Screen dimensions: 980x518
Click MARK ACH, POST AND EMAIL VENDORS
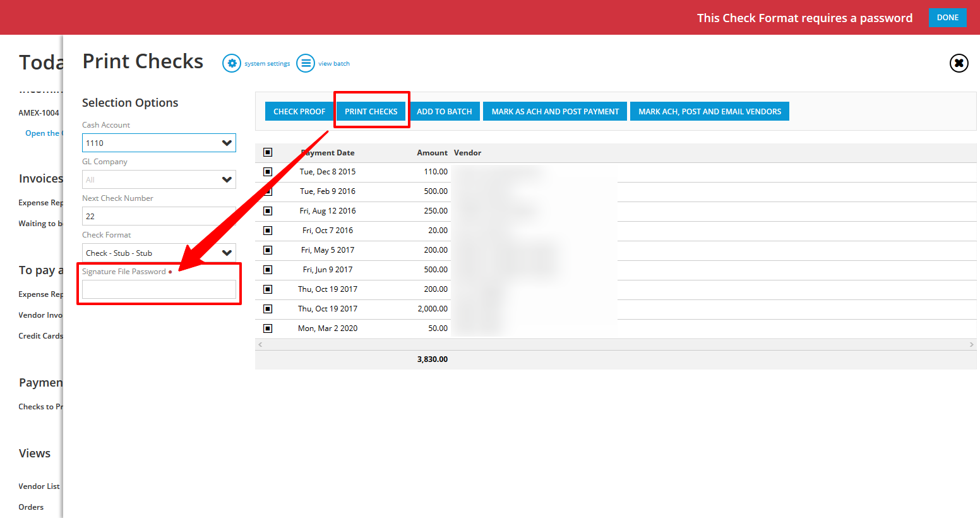pos(710,111)
